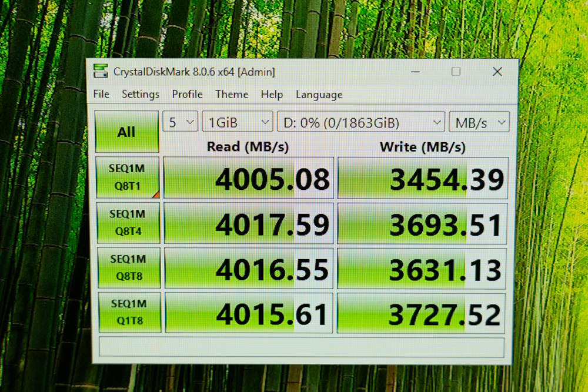Click the 4005.08 read result
This screenshot has height=392, width=588.
pyautogui.click(x=248, y=178)
